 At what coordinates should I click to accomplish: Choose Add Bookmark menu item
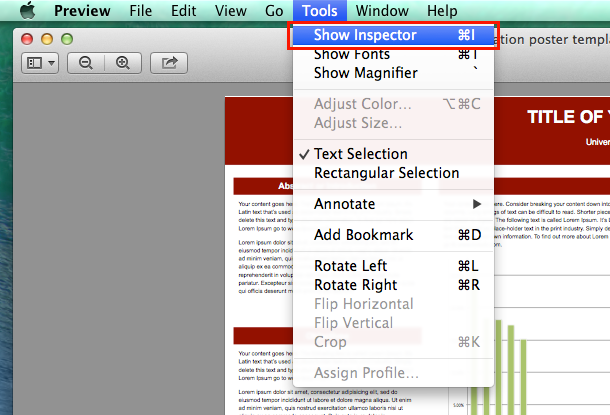(393, 235)
